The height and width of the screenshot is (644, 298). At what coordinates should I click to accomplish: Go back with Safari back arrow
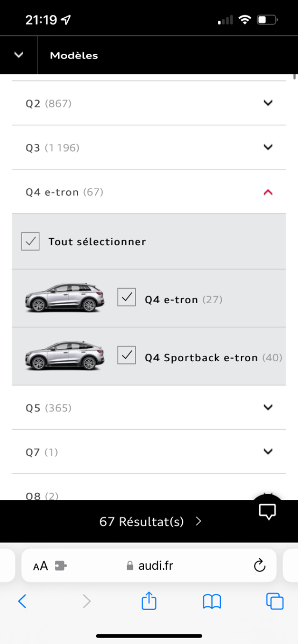tap(22, 602)
